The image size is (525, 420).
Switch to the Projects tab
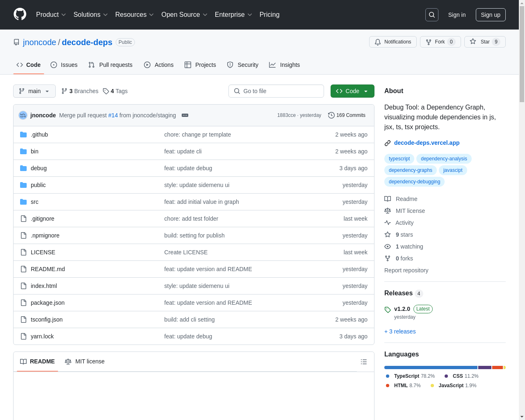coord(200,65)
